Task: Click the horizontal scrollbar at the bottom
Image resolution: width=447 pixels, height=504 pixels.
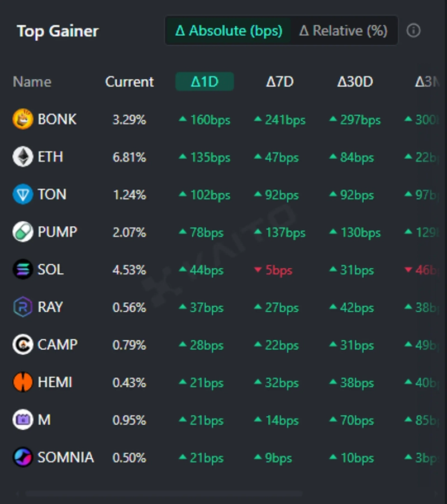Action: (162, 494)
